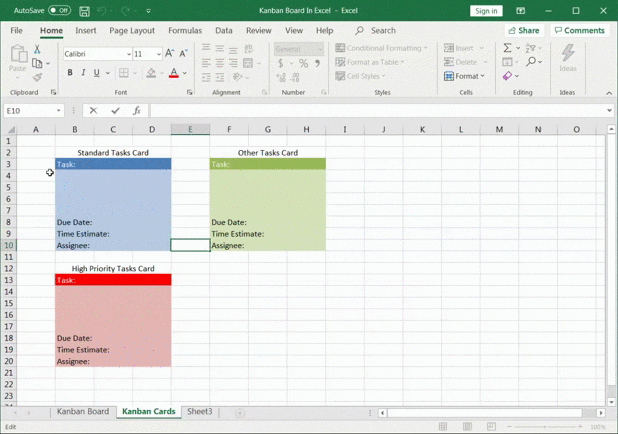Apply Italic formatting
Image resolution: width=618 pixels, height=434 pixels.
coord(83,73)
